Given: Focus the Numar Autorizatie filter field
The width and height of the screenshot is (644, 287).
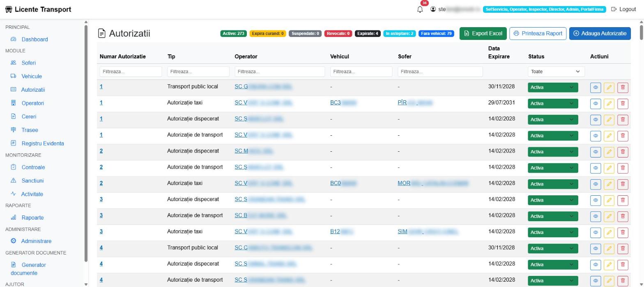Looking at the screenshot, I should coord(131,72).
